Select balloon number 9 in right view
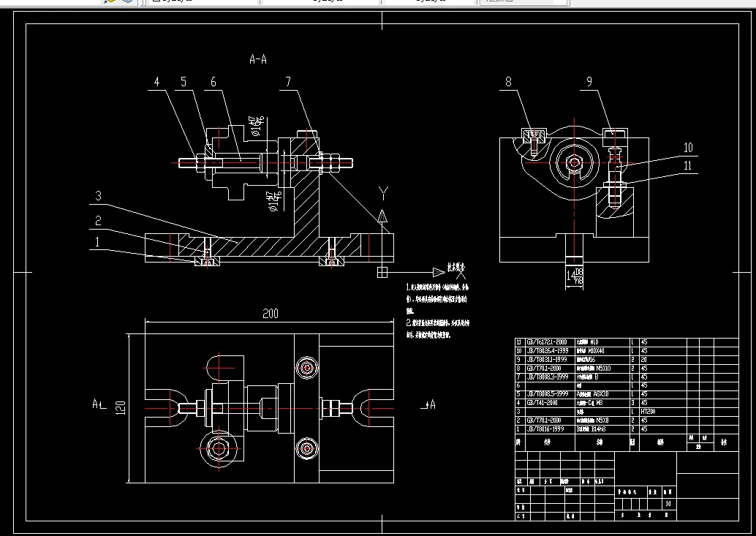The image size is (756, 536). (589, 81)
